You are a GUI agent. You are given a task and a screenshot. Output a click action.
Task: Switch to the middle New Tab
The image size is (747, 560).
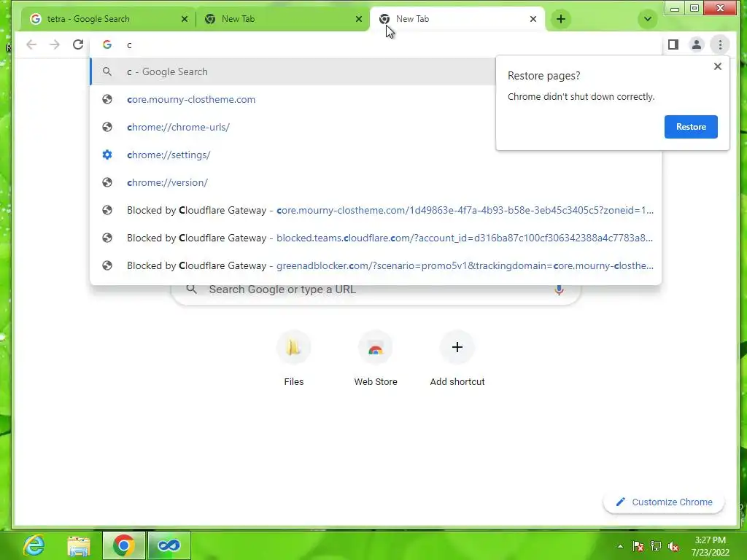click(x=282, y=19)
